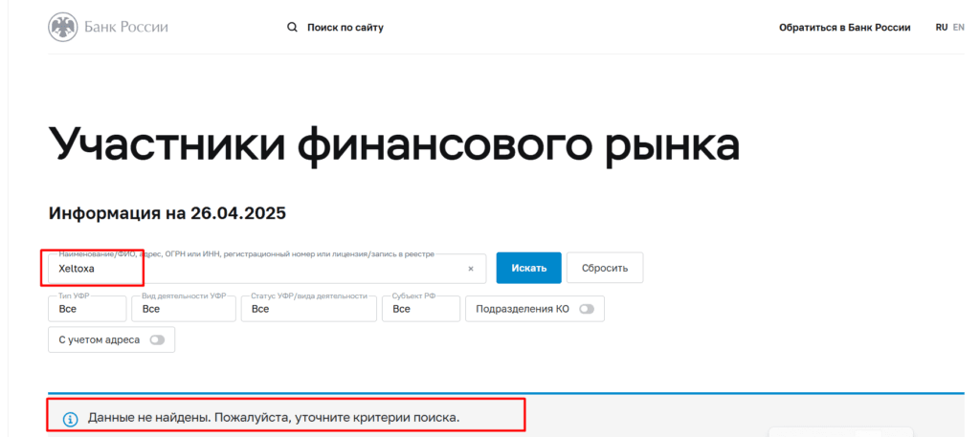Click the Участники финансового рынка heading
The height and width of the screenshot is (437, 980).
pyautogui.click(x=393, y=145)
